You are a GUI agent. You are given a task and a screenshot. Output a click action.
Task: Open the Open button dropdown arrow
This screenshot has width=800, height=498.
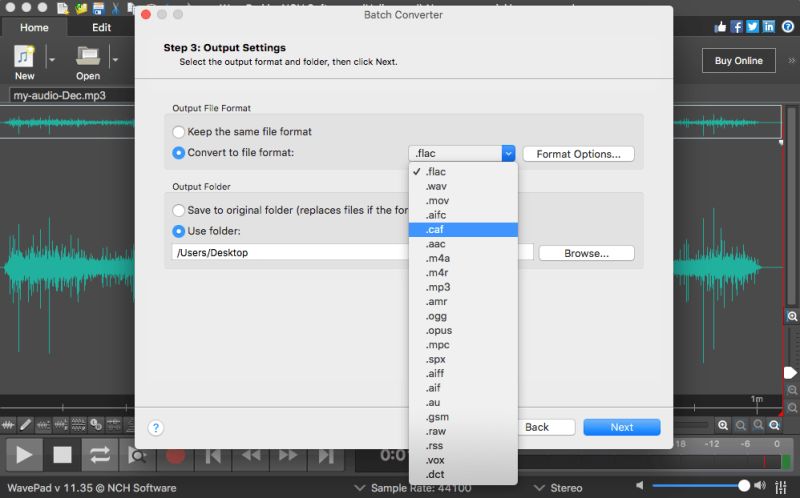coord(115,60)
